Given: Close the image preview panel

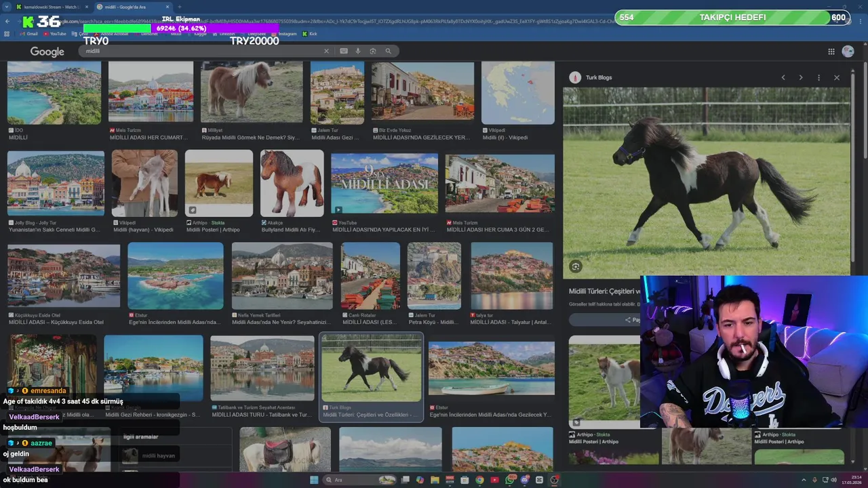Looking at the screenshot, I should tap(837, 77).
